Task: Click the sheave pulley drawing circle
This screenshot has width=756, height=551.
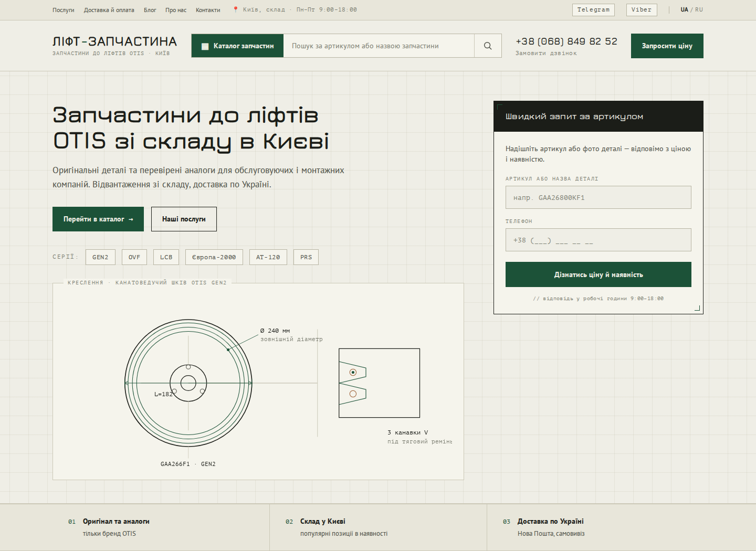Action: coord(188,383)
